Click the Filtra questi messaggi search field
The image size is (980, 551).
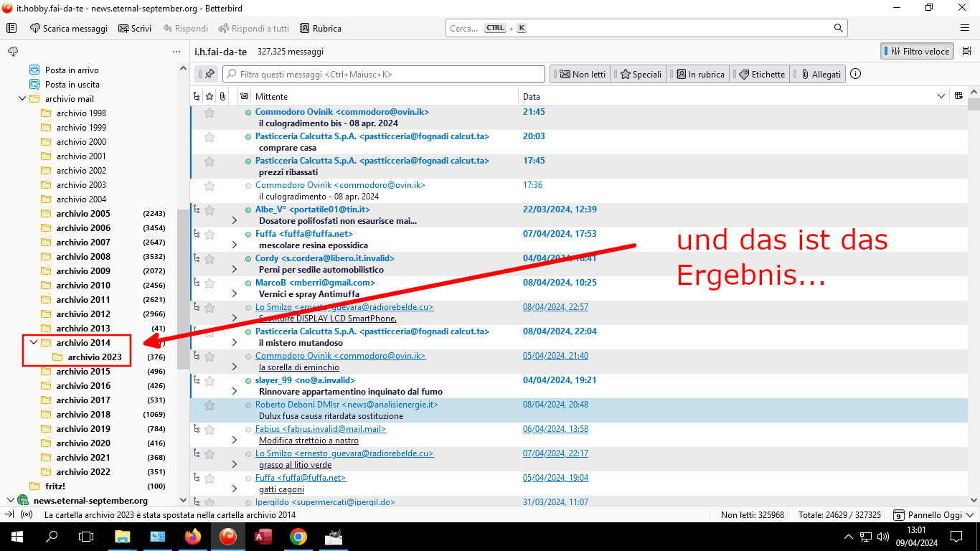pos(384,74)
